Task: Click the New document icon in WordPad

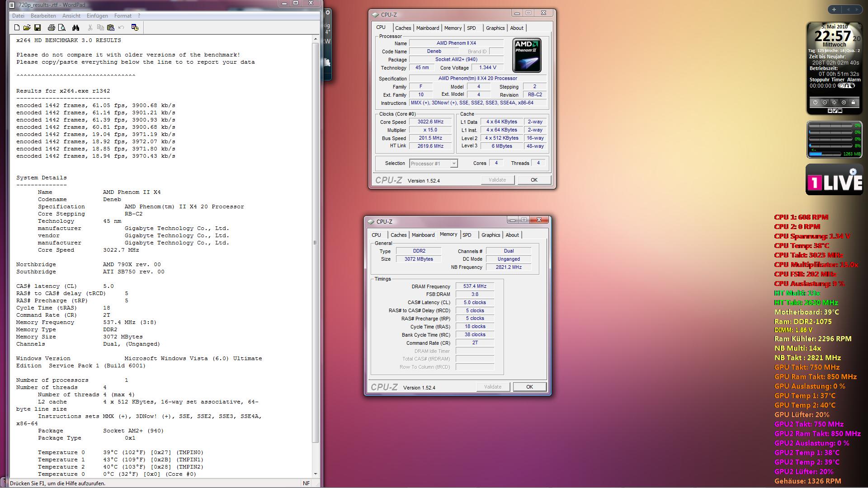Action: tap(17, 28)
